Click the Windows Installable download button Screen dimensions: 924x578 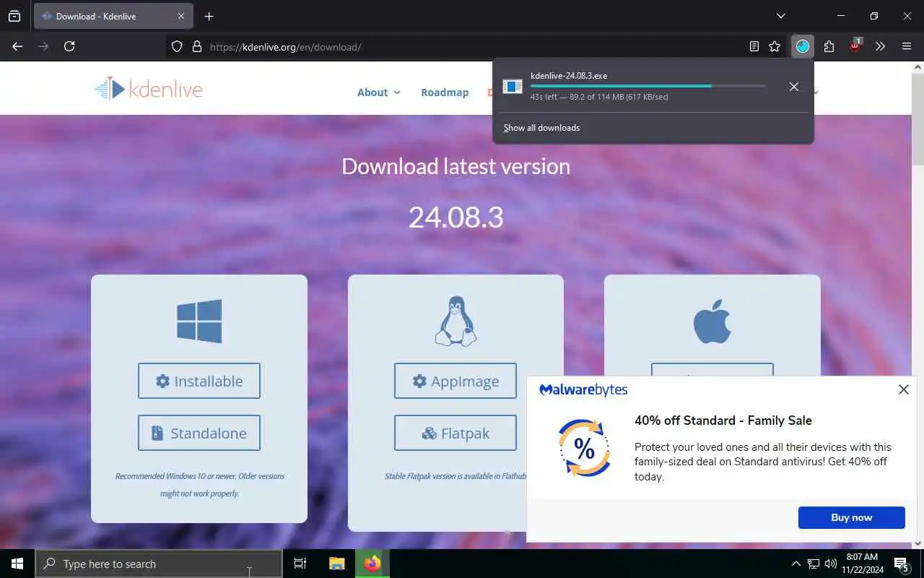tap(199, 381)
